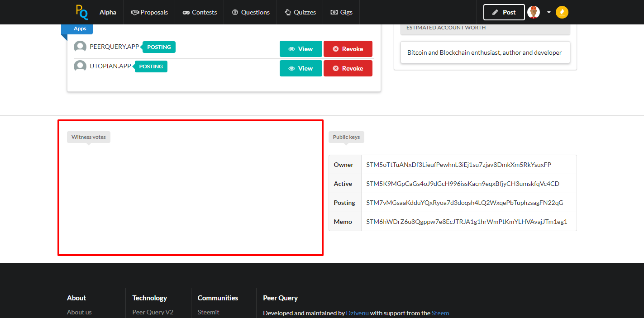The image size is (644, 318).
Task: Open the Steem link in footer
Action: [x=440, y=313]
